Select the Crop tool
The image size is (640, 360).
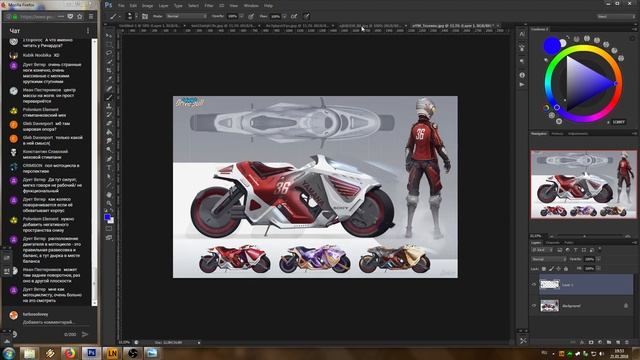click(109, 71)
